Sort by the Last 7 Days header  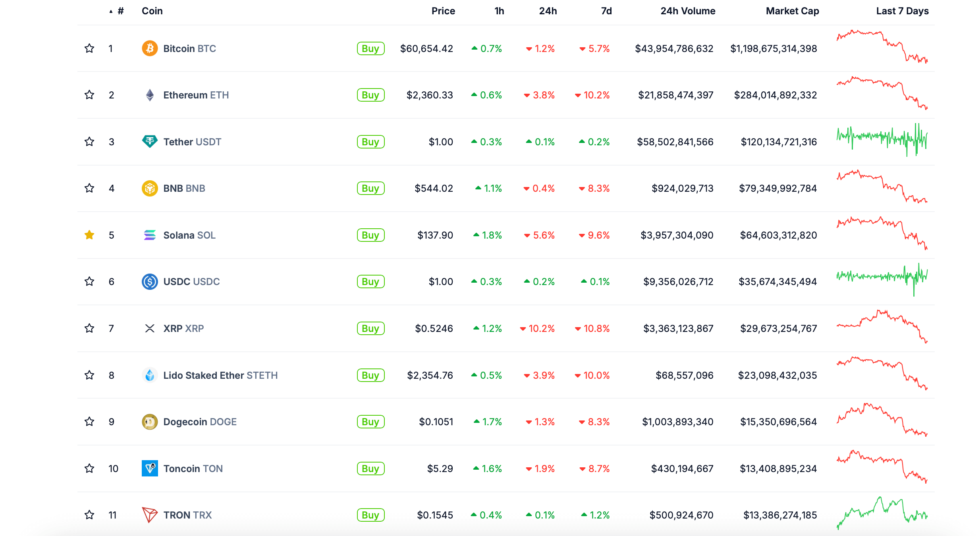[902, 11]
